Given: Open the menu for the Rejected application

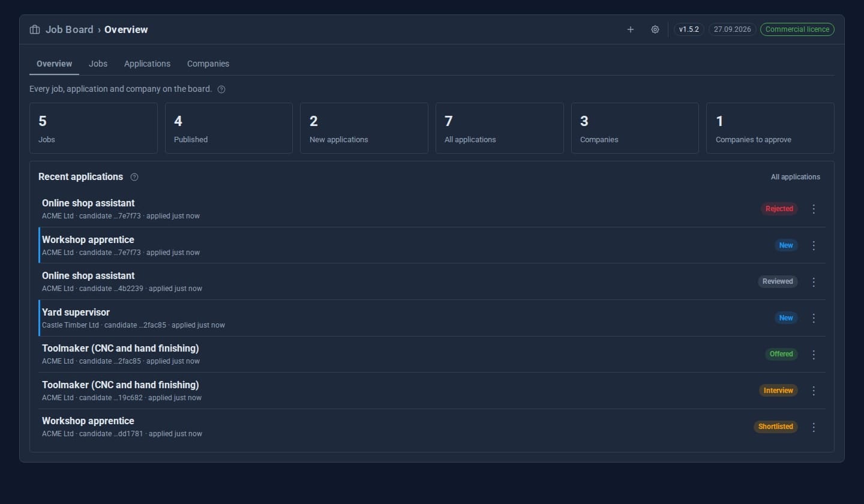Looking at the screenshot, I should click(814, 209).
